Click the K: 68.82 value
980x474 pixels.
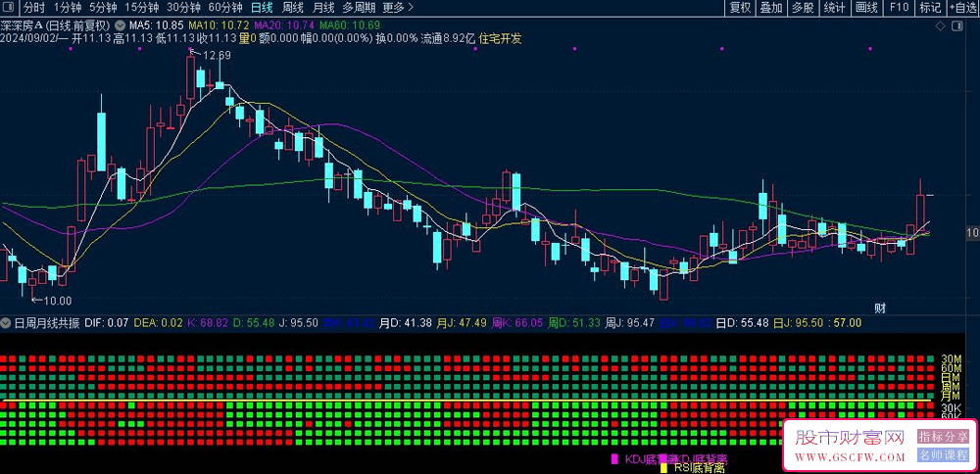click(208, 323)
